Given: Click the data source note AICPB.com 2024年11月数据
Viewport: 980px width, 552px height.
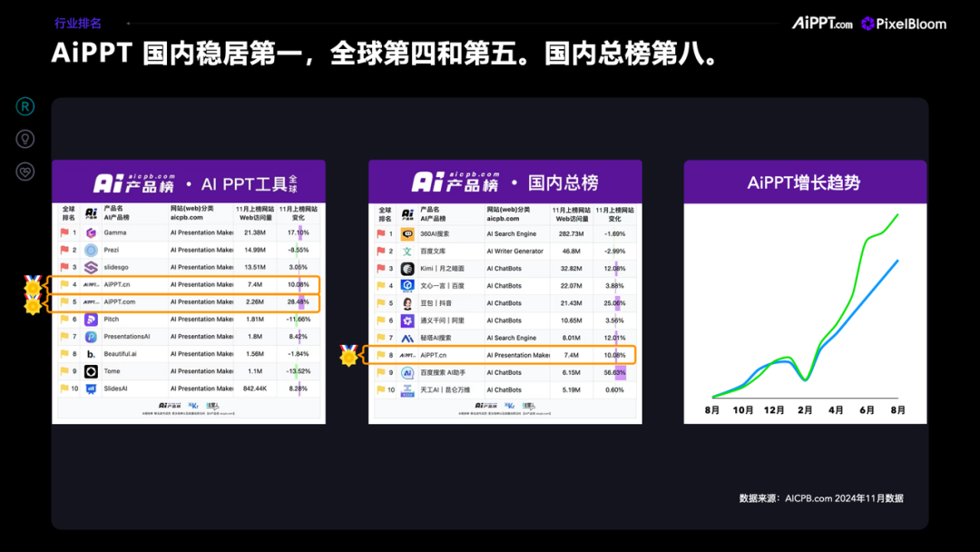Looking at the screenshot, I should (x=821, y=498).
